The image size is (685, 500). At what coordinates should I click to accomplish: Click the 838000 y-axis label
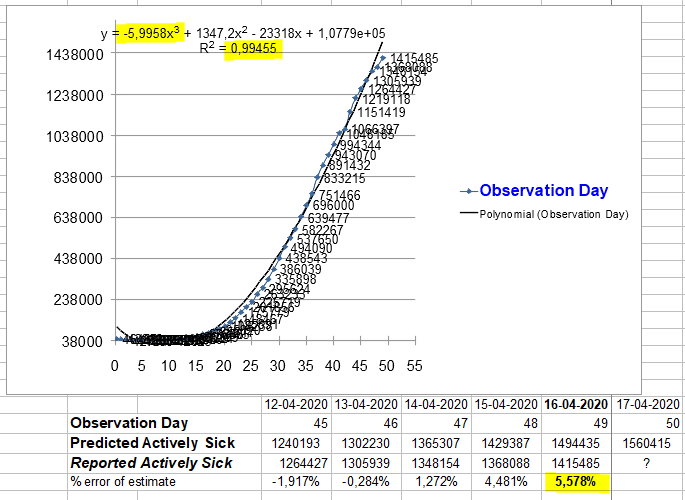[79, 178]
